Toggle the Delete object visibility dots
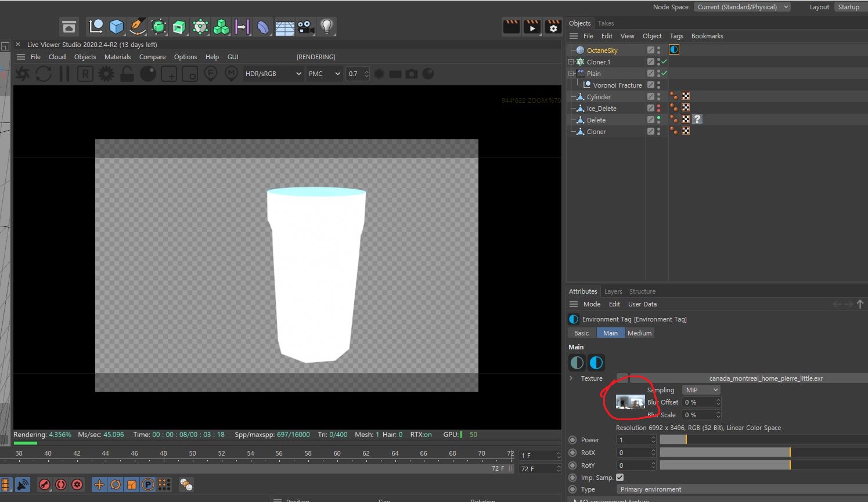This screenshot has width=868, height=502. click(658, 120)
